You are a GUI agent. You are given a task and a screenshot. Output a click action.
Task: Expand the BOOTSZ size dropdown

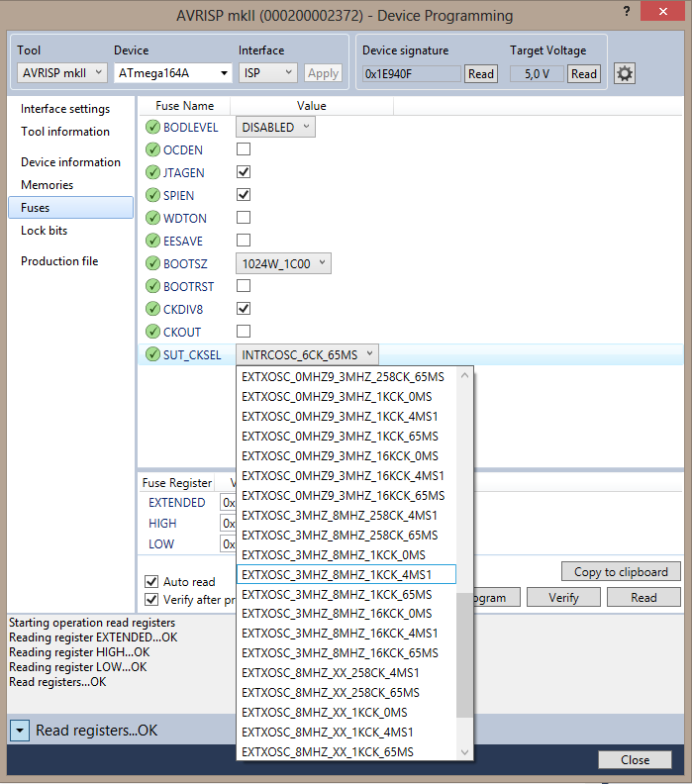282,263
